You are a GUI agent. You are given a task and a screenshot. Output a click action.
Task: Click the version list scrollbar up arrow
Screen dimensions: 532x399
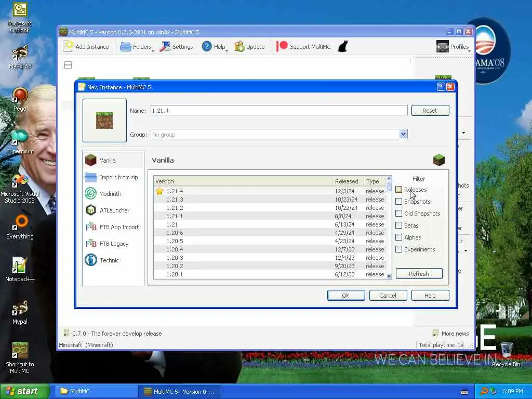(x=389, y=179)
